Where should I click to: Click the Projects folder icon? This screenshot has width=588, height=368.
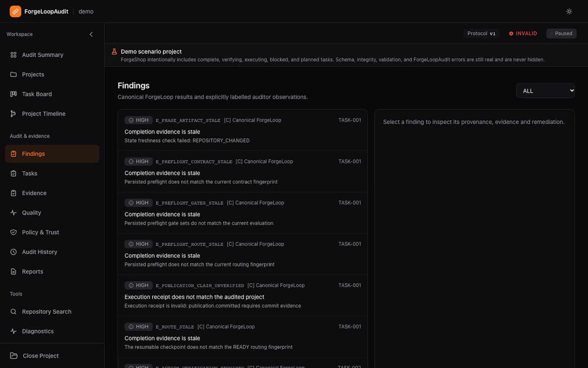coord(14,74)
